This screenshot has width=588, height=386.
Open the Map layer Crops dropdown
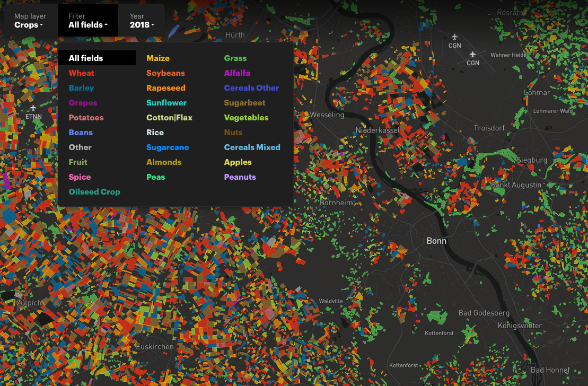pos(29,20)
